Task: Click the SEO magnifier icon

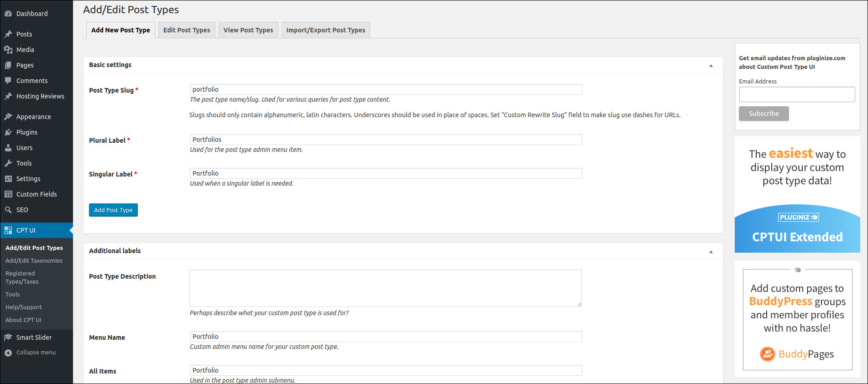Action: pos(8,210)
